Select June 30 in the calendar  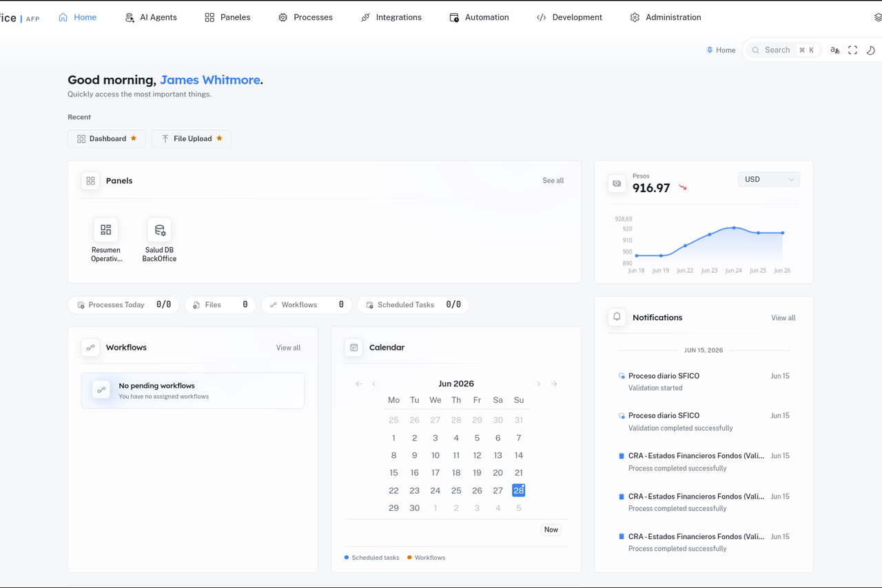click(x=414, y=508)
